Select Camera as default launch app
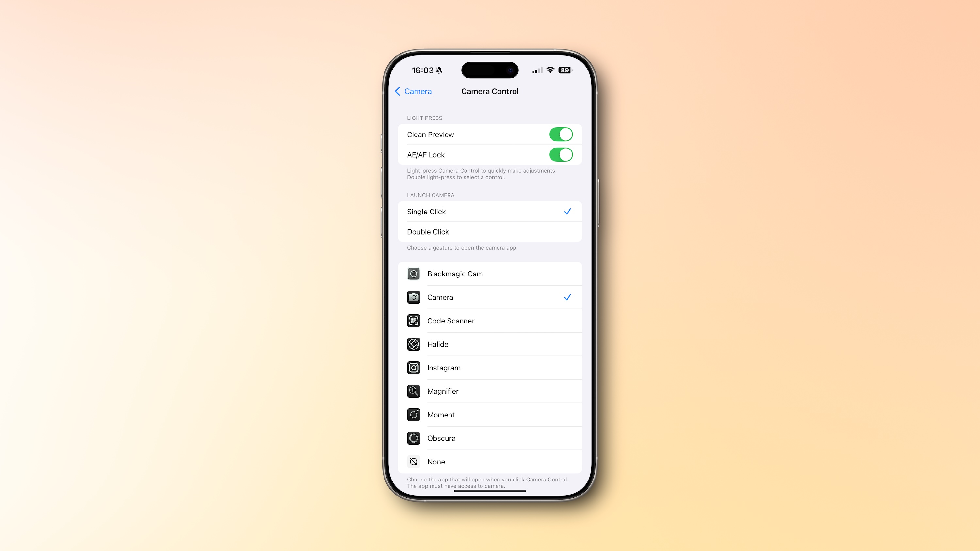The width and height of the screenshot is (980, 551). 489,297
